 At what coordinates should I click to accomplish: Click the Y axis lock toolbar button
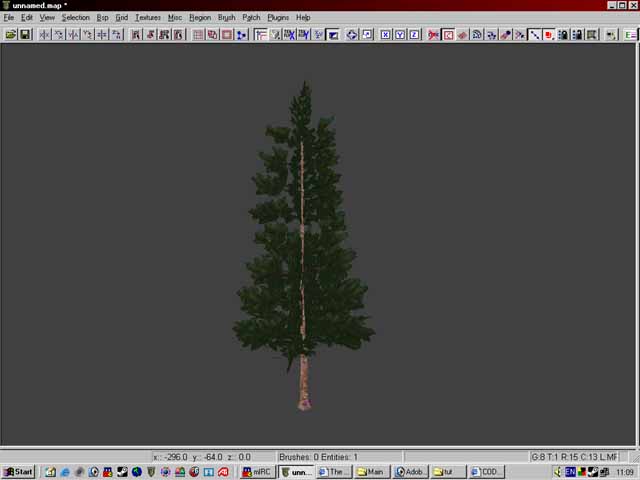click(x=400, y=34)
